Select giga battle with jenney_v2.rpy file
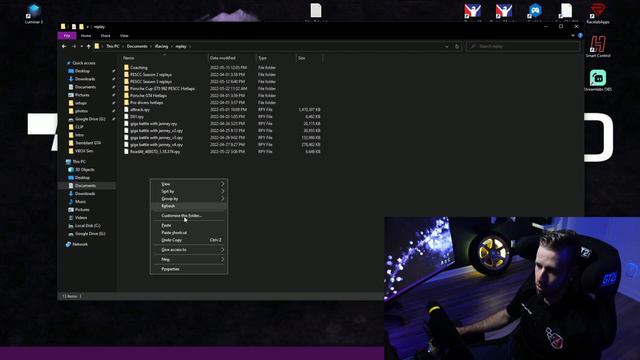Viewport: 640px width, 360px height. click(156, 131)
